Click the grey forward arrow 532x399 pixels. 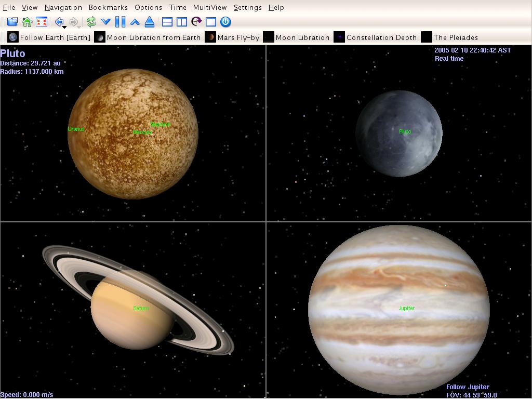pyautogui.click(x=73, y=22)
